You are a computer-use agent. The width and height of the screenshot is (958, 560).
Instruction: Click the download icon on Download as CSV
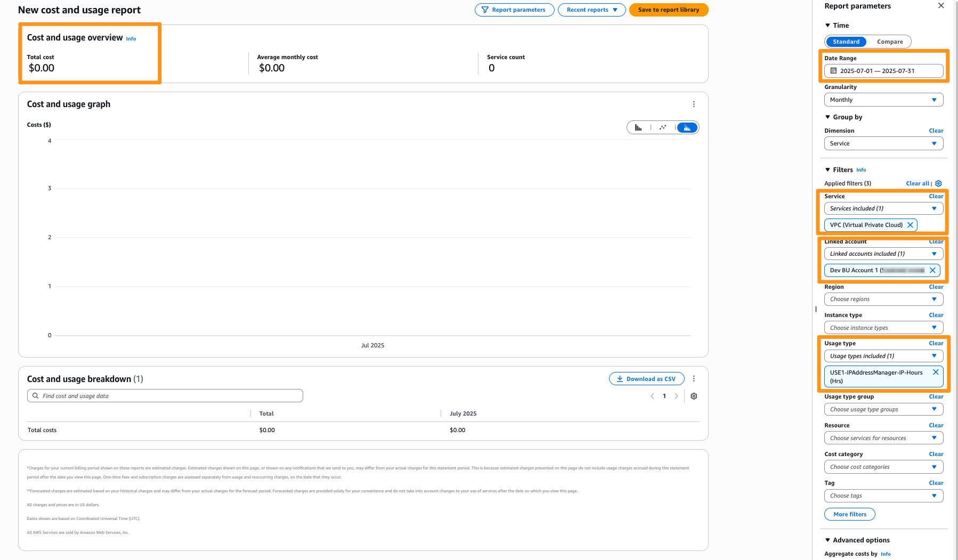620,378
